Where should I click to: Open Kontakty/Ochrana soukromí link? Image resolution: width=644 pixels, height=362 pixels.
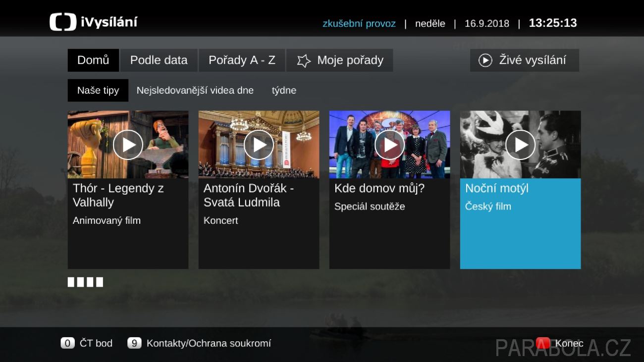click(209, 343)
